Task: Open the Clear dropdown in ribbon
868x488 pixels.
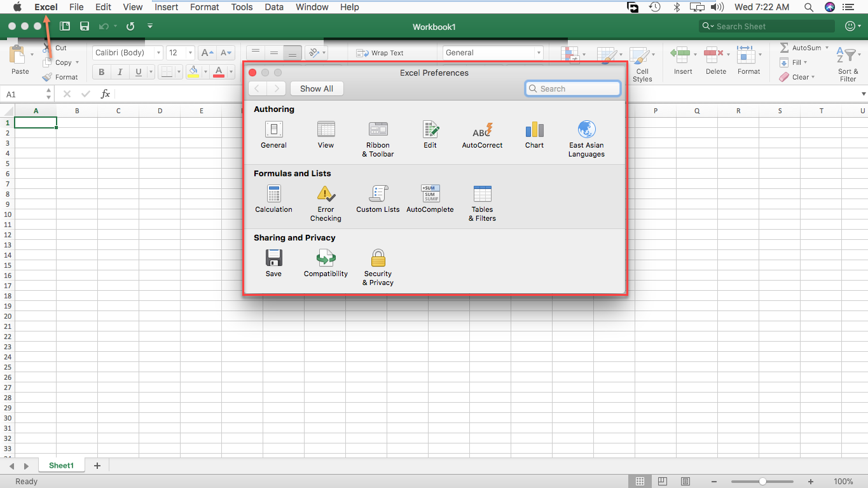Action: 797,77
